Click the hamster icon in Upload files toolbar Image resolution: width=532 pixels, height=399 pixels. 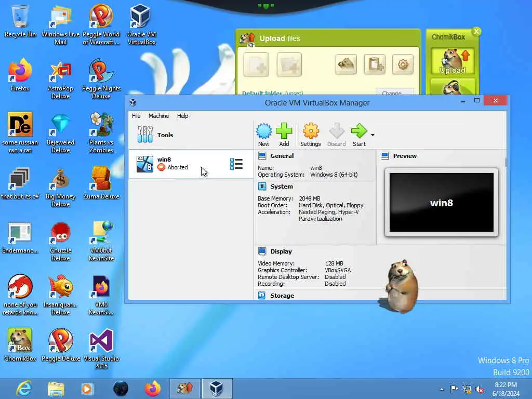coord(346,64)
